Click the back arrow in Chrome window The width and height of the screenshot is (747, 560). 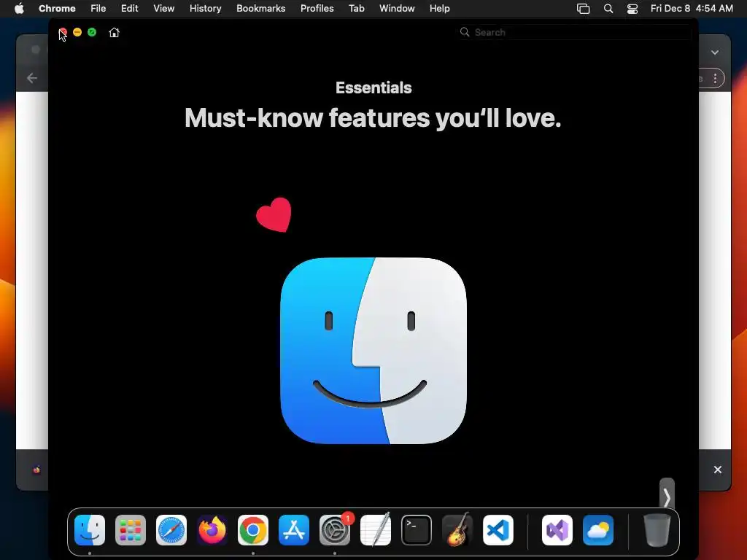[x=32, y=78]
